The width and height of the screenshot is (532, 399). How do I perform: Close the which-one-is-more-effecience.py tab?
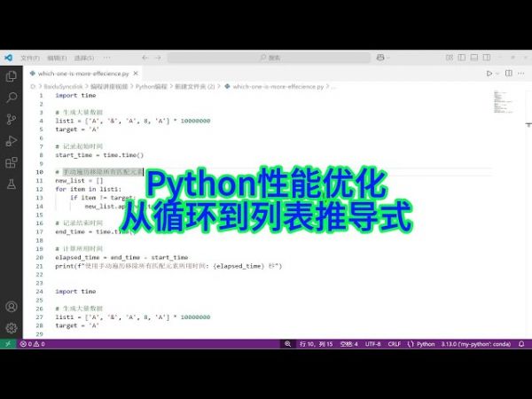tap(136, 74)
